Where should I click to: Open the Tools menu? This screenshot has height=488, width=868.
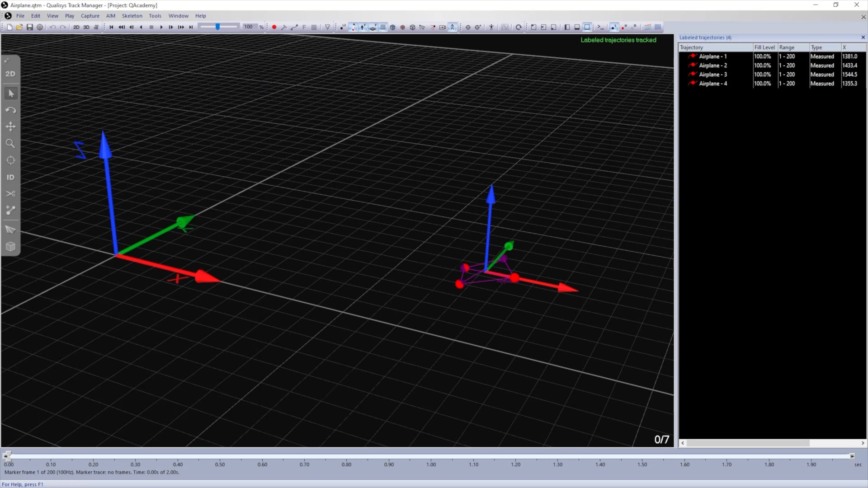[x=155, y=16]
